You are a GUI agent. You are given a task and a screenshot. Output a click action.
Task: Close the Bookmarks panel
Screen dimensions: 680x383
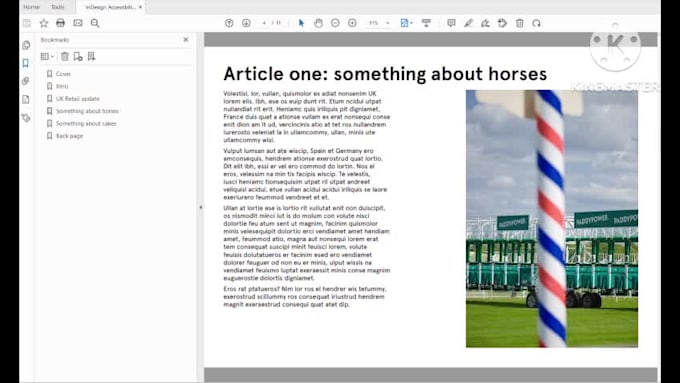(186, 39)
